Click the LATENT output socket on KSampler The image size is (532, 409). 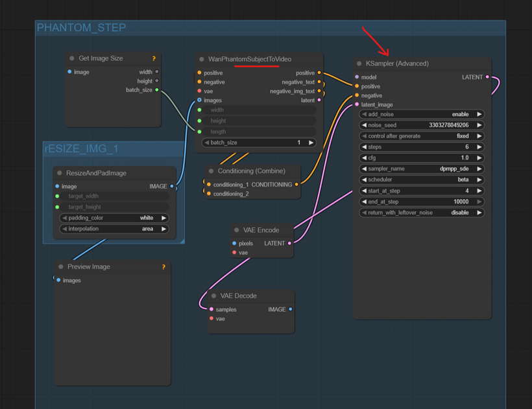[x=487, y=77]
